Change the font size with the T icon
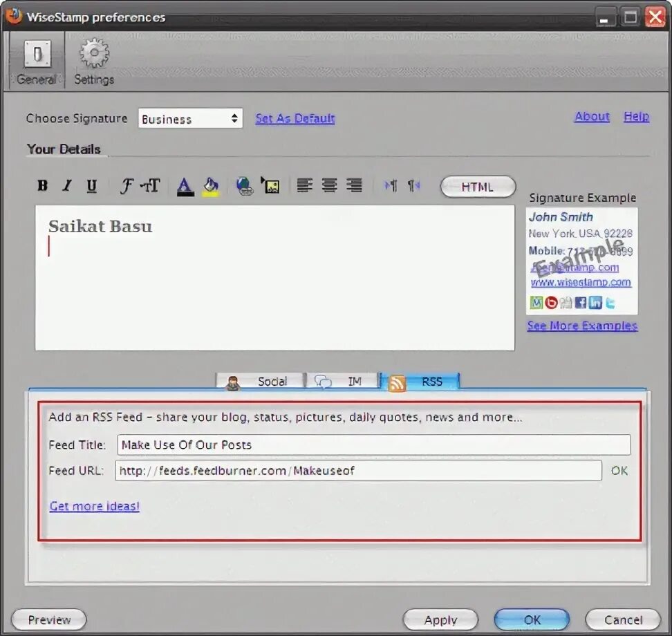 151,185
